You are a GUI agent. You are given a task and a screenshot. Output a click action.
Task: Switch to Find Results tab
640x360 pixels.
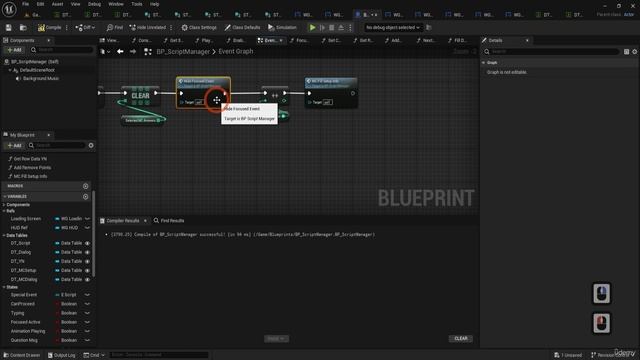point(169,221)
